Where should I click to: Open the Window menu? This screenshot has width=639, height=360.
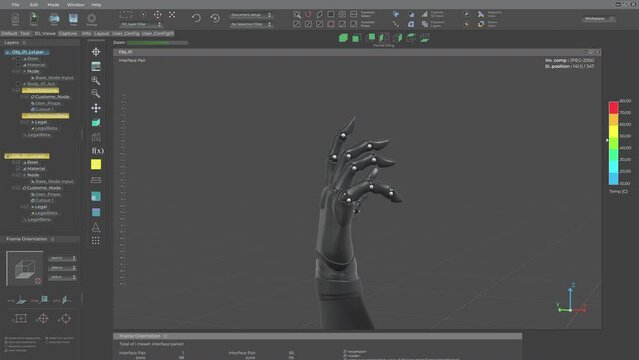(75, 5)
